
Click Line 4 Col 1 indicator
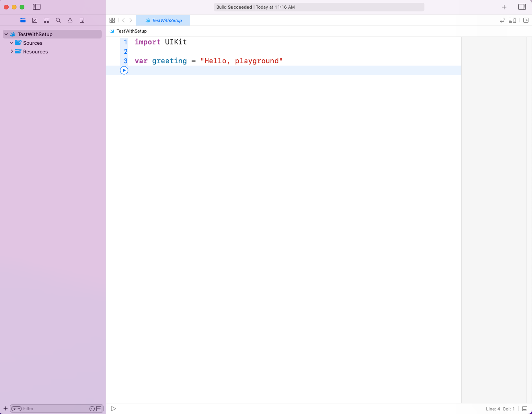[x=500, y=409]
